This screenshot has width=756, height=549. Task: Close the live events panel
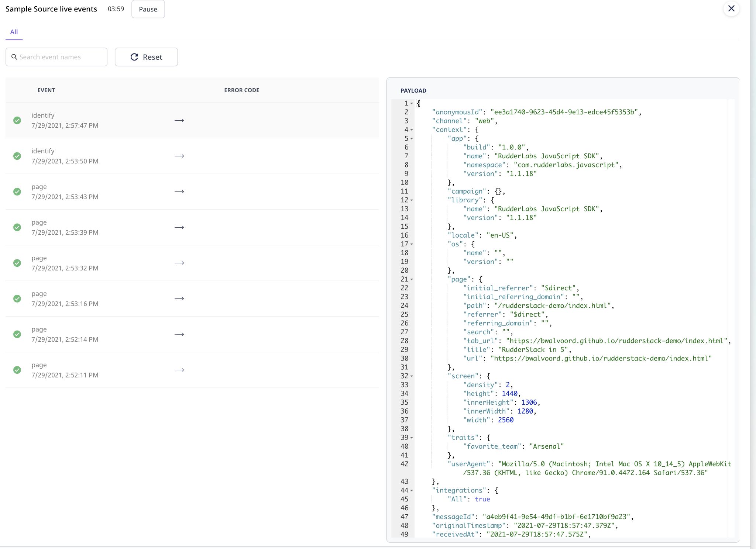(731, 8)
